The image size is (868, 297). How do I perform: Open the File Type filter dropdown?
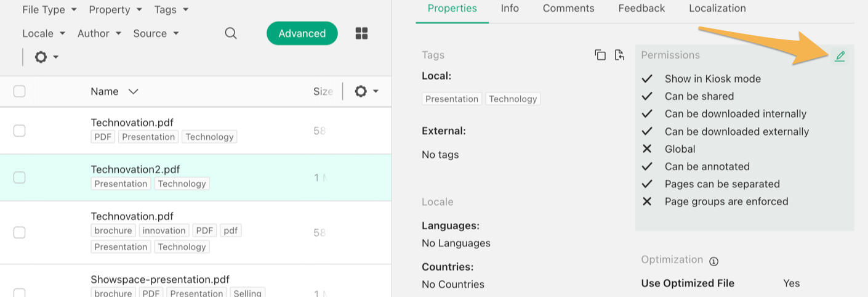(50, 10)
